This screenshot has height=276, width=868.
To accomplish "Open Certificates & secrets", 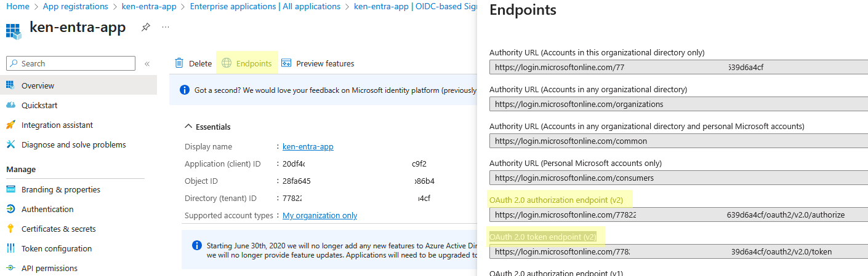I will coord(58,229).
